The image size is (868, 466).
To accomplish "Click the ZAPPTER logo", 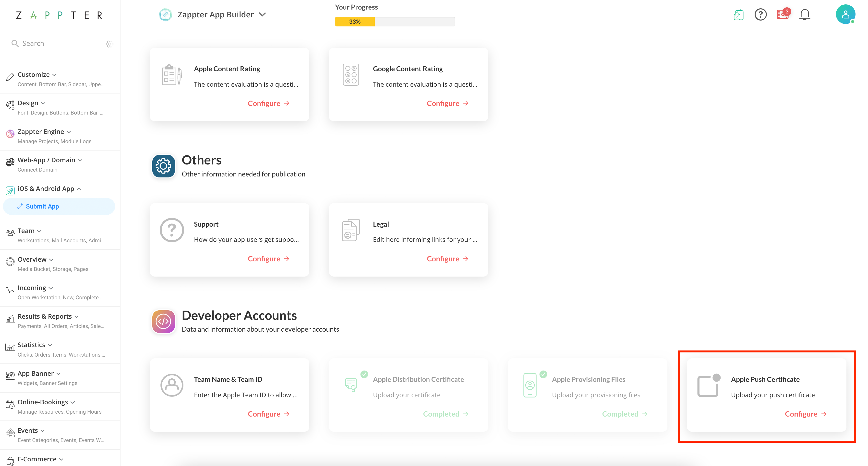I will click(x=59, y=15).
